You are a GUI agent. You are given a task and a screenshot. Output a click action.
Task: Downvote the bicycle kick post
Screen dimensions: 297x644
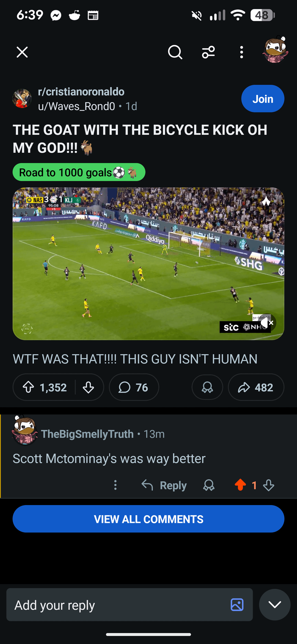[88, 387]
